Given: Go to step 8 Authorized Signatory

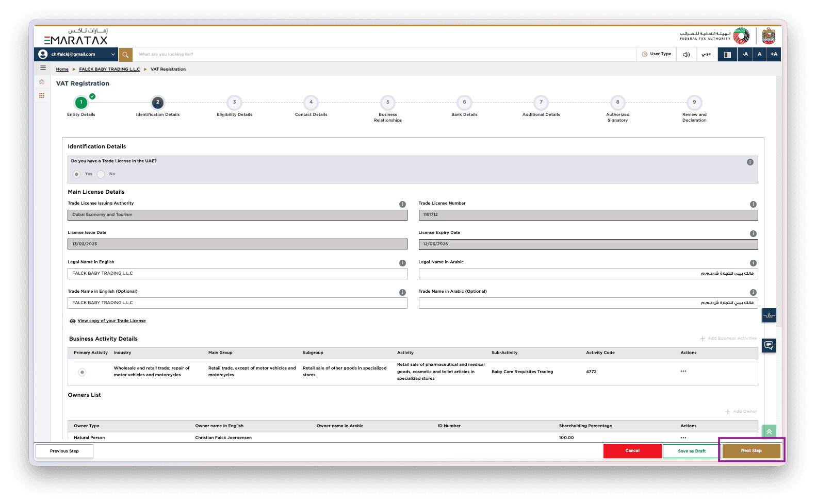Looking at the screenshot, I should pos(618,103).
